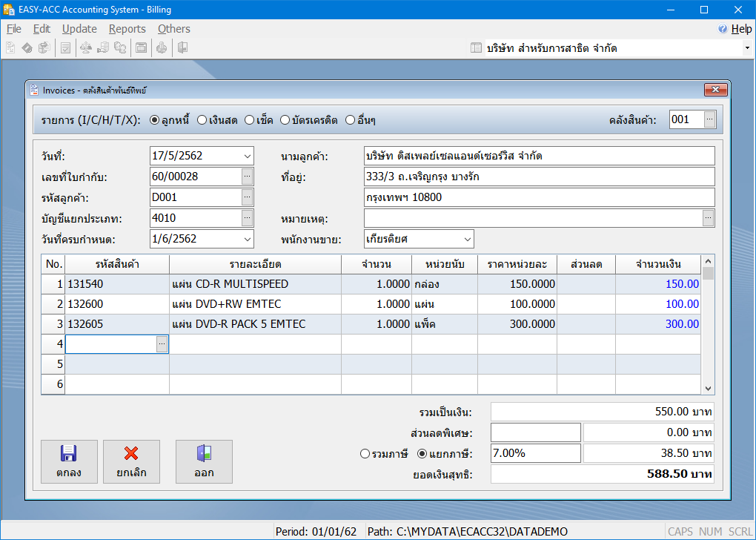
Task: Open the Reports menu
Action: click(127, 29)
